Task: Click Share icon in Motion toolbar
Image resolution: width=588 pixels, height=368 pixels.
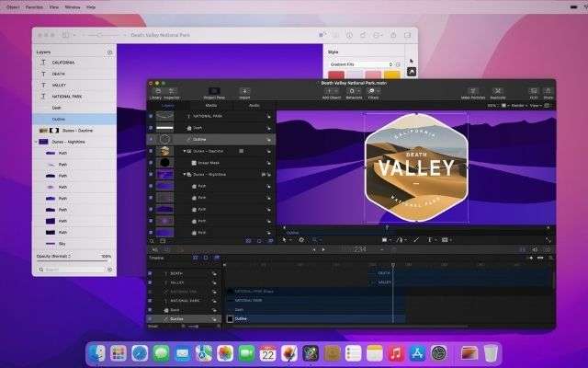Action: coord(548,91)
